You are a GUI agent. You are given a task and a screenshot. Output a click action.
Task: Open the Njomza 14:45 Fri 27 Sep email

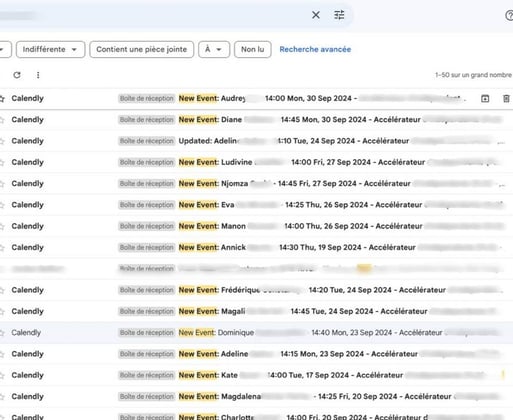click(x=256, y=184)
